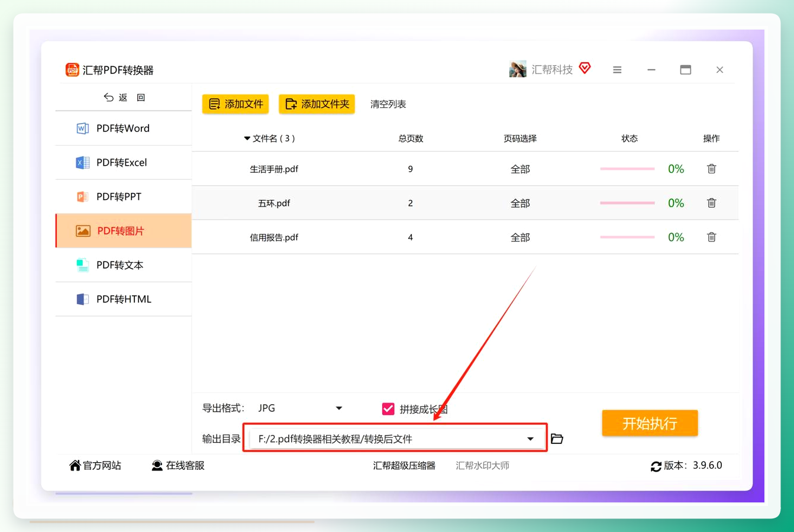Click the 汇帮科技 account name
Image resolution: width=794 pixels, height=532 pixels.
[x=552, y=70]
